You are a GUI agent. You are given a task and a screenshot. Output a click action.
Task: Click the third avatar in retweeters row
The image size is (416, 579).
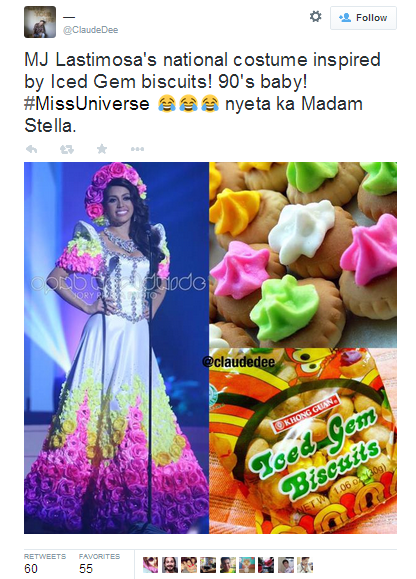click(189, 565)
